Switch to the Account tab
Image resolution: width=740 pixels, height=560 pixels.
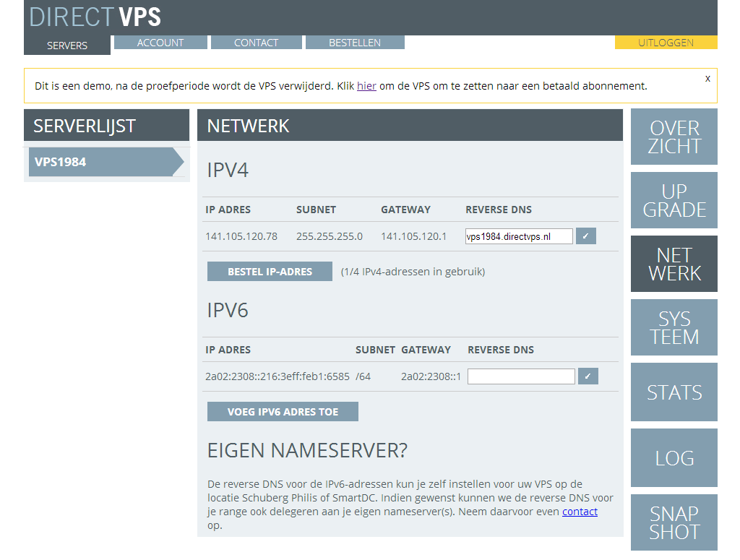point(160,43)
